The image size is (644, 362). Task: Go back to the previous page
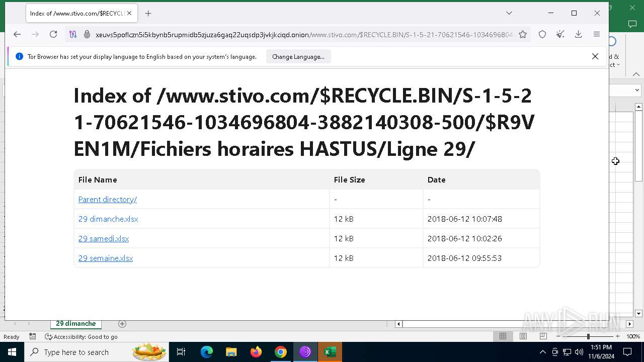tap(17, 34)
